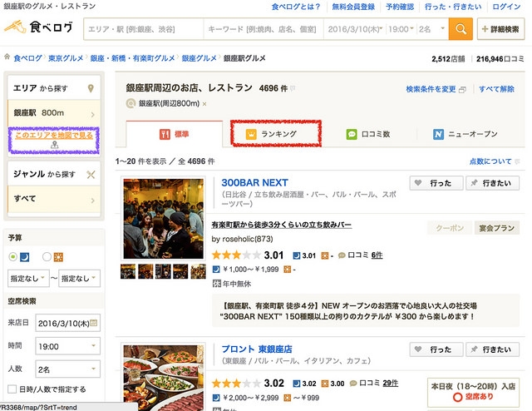Click the すべて解除 link

point(497,89)
